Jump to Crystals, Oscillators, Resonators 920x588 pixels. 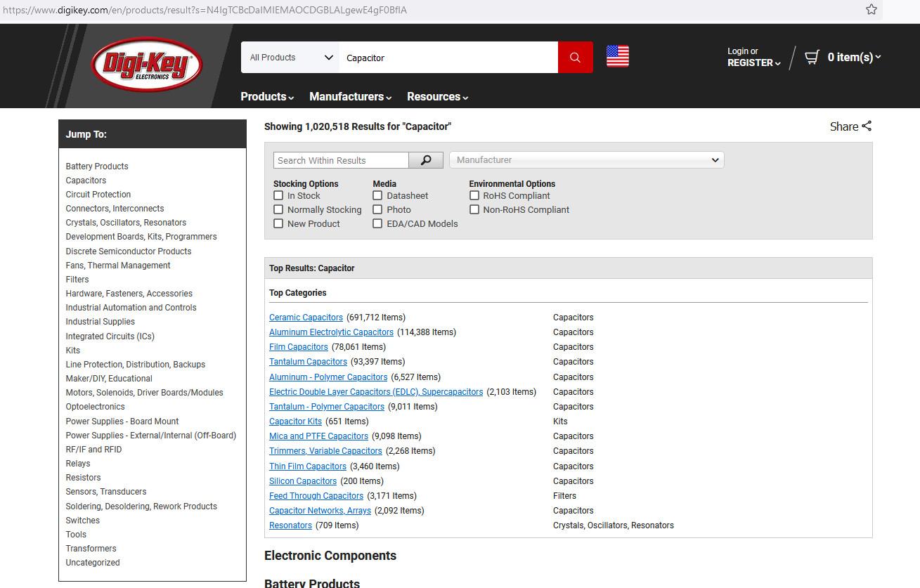pos(126,223)
